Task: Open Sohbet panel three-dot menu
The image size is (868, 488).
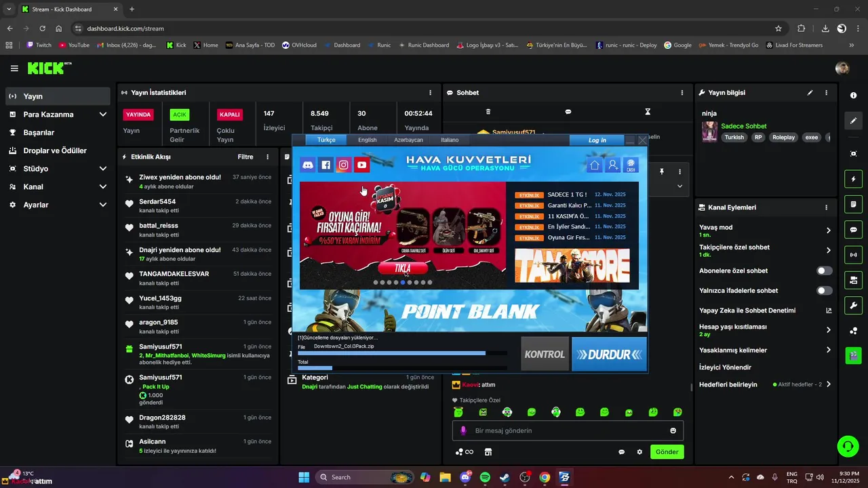Action: tap(682, 92)
